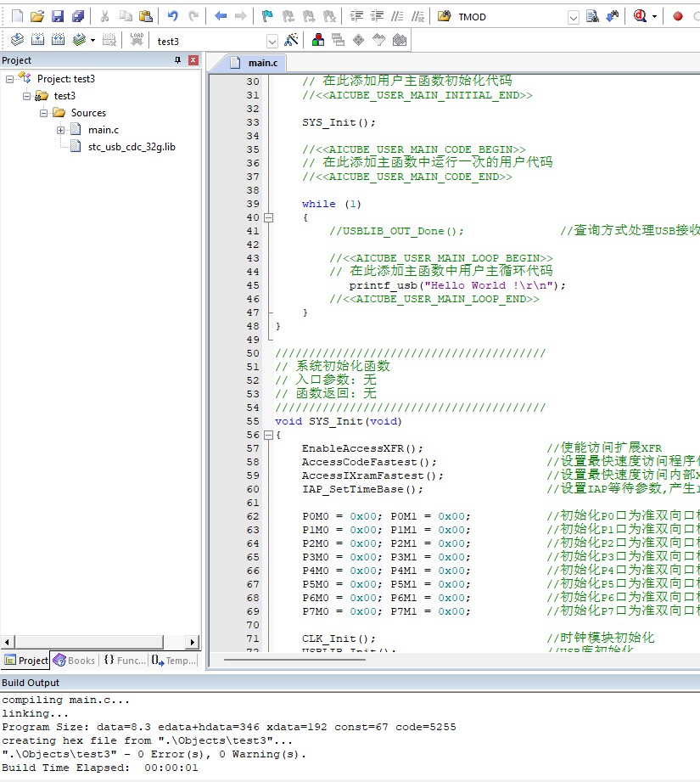Switch to the Books tab
Image resolution: width=700 pixels, height=782 pixels.
74,660
